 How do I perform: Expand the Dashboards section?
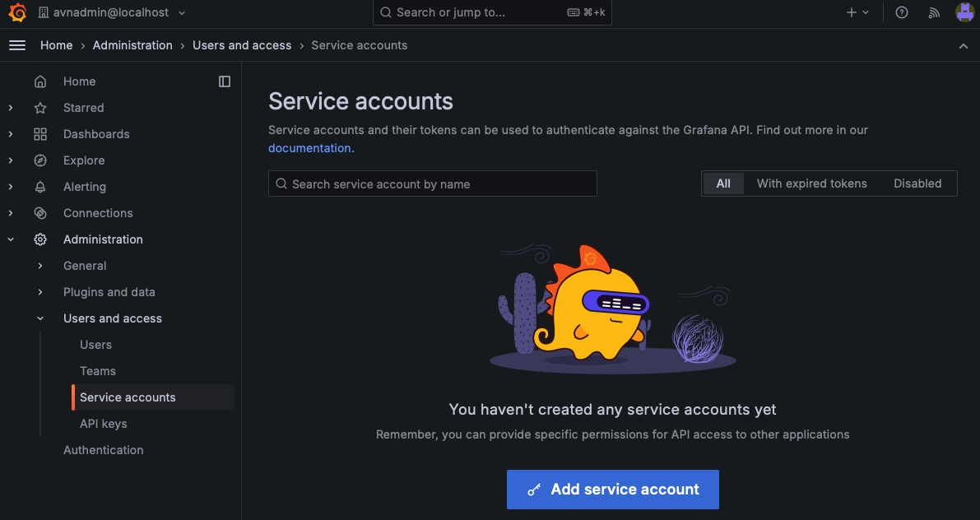[x=11, y=134]
